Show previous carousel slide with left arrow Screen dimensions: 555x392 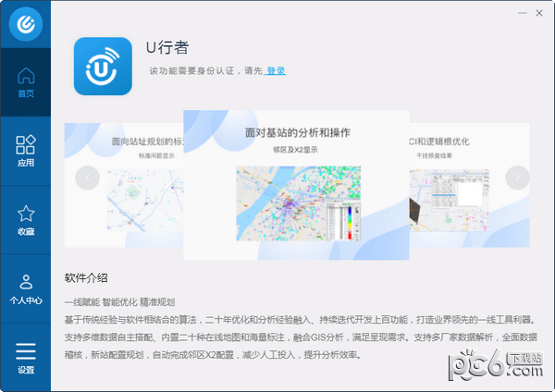click(x=88, y=178)
